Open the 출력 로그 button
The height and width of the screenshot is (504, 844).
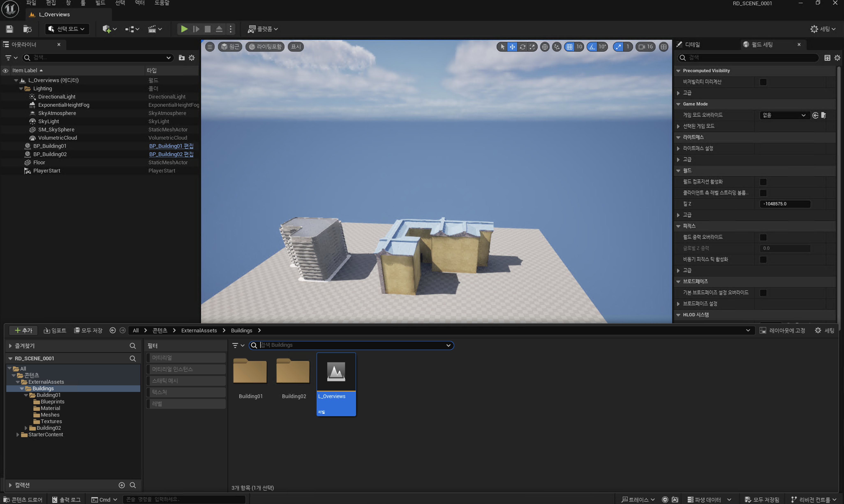coord(67,500)
